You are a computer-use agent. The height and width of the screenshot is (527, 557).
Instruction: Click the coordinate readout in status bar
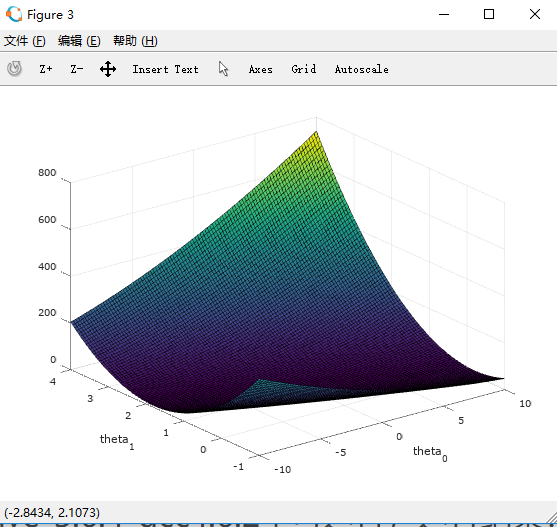pos(52,512)
